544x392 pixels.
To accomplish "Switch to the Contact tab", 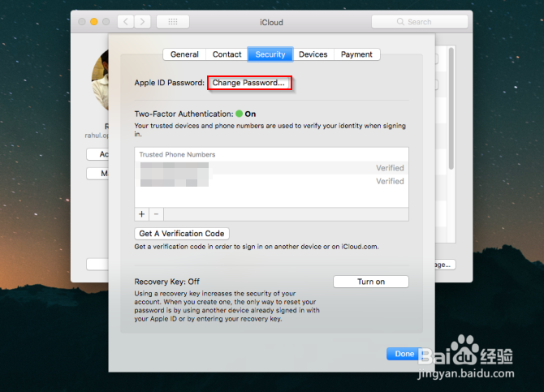I will coord(227,54).
